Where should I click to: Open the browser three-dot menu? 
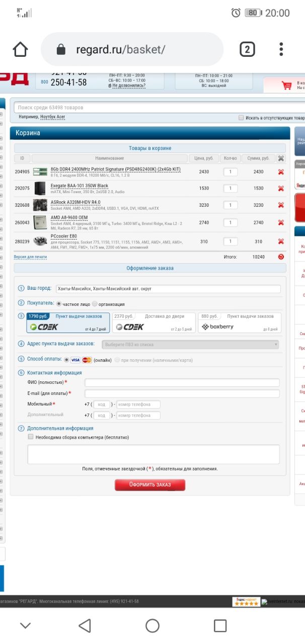pos(281,49)
